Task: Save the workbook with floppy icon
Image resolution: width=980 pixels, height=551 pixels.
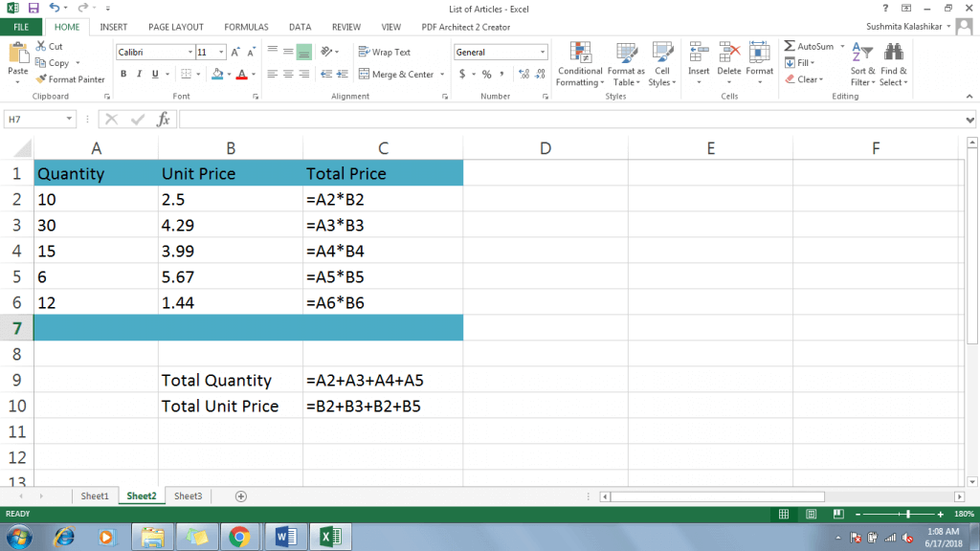Action: (x=33, y=8)
